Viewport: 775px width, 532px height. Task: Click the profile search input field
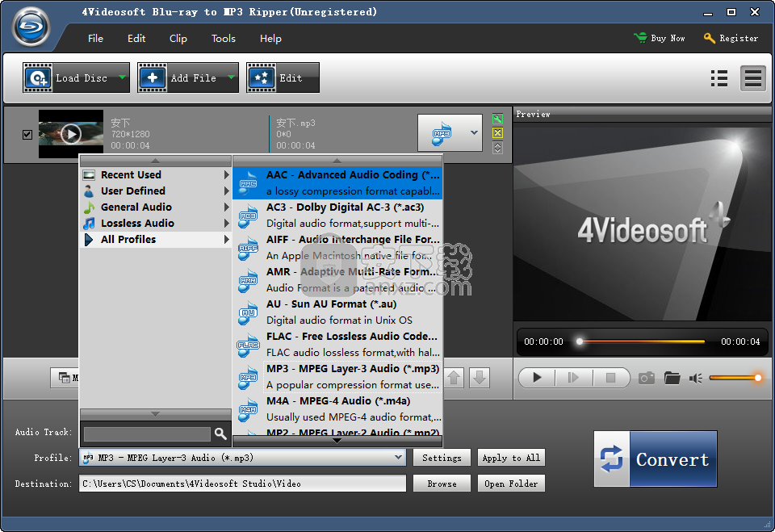147,434
